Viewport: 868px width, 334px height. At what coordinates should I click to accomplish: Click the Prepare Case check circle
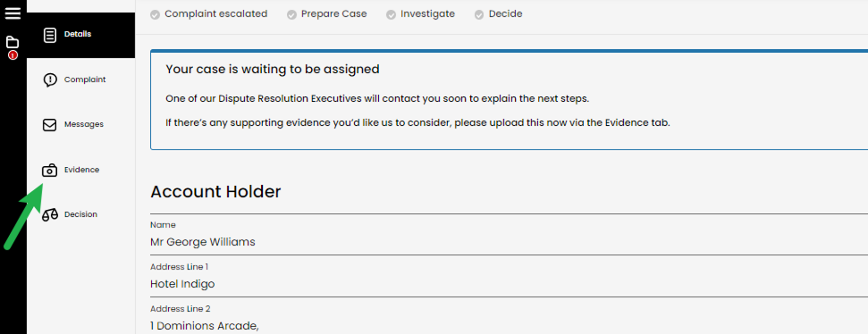[291, 15]
